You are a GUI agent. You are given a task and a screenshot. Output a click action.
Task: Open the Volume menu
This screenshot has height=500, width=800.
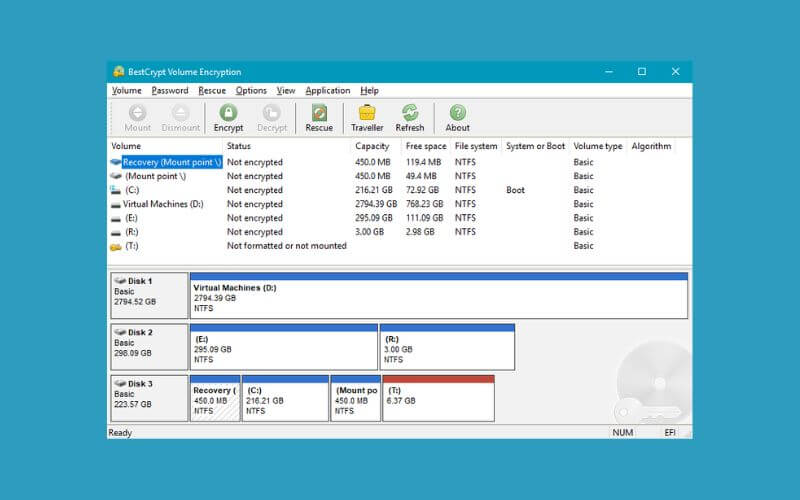click(127, 90)
